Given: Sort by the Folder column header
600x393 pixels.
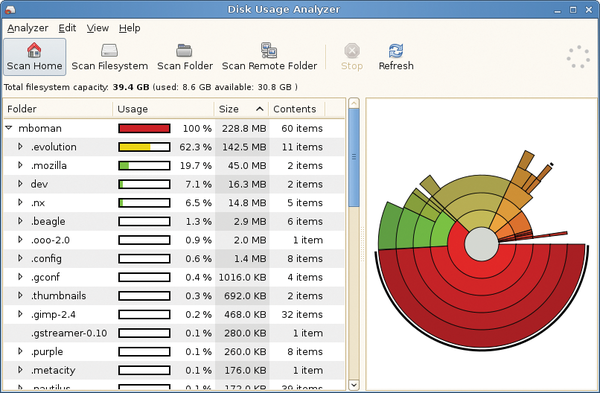Looking at the screenshot, I should click(58, 109).
